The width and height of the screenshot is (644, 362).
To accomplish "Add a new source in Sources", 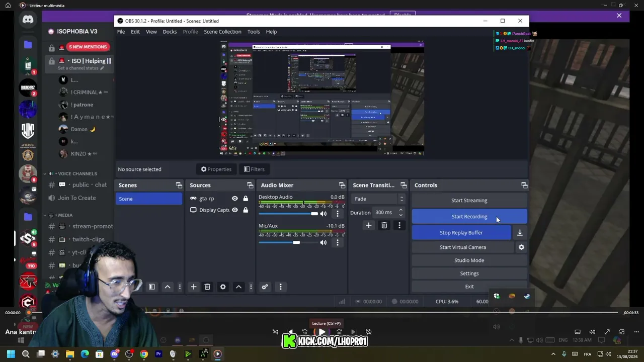I will click(193, 287).
